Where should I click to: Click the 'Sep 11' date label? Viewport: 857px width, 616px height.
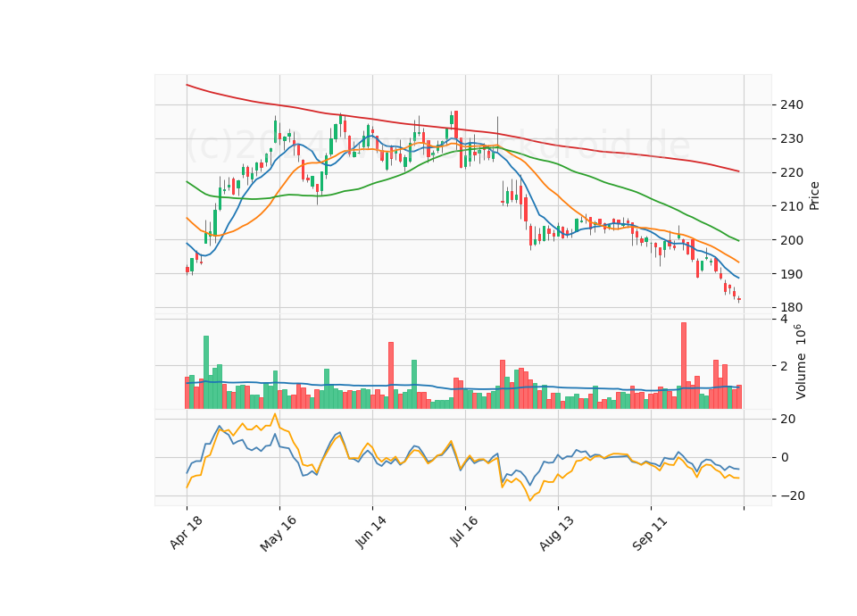[649, 533]
